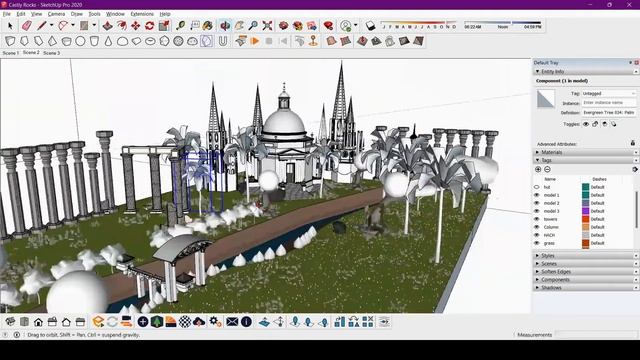Toggle the entity Locked icon in Toggles row
The height and width of the screenshot is (360, 640).
click(595, 124)
